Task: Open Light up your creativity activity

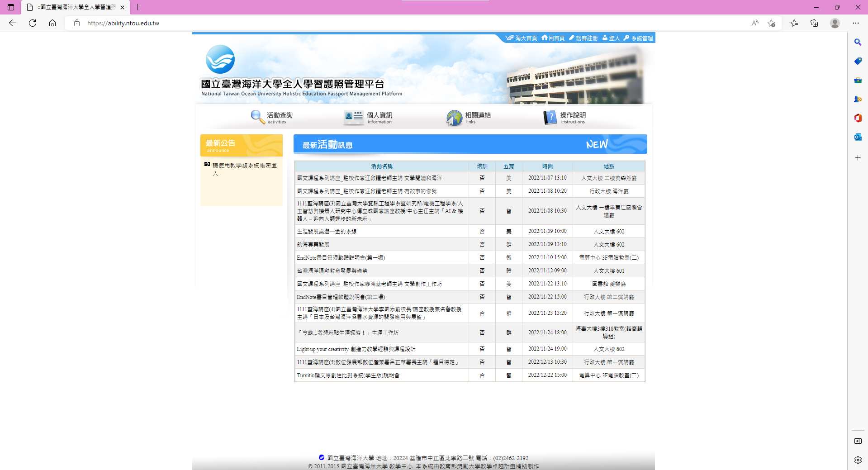Action: coord(356,349)
